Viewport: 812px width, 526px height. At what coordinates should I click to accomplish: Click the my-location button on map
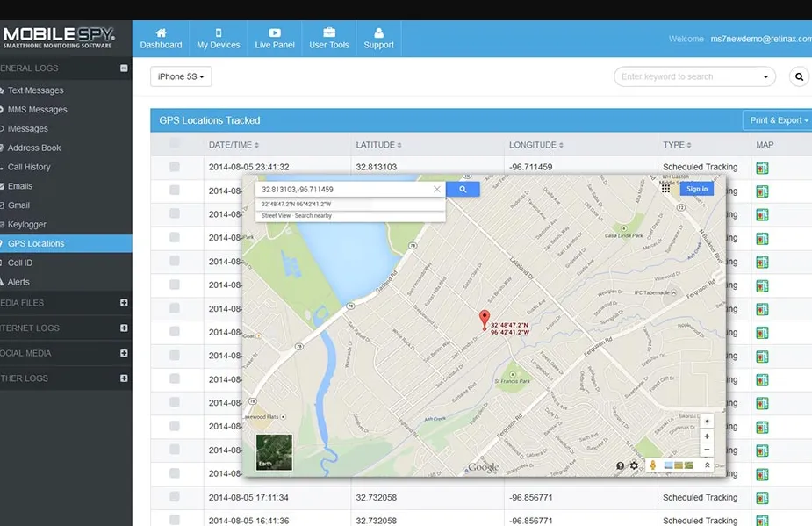pyautogui.click(x=707, y=422)
